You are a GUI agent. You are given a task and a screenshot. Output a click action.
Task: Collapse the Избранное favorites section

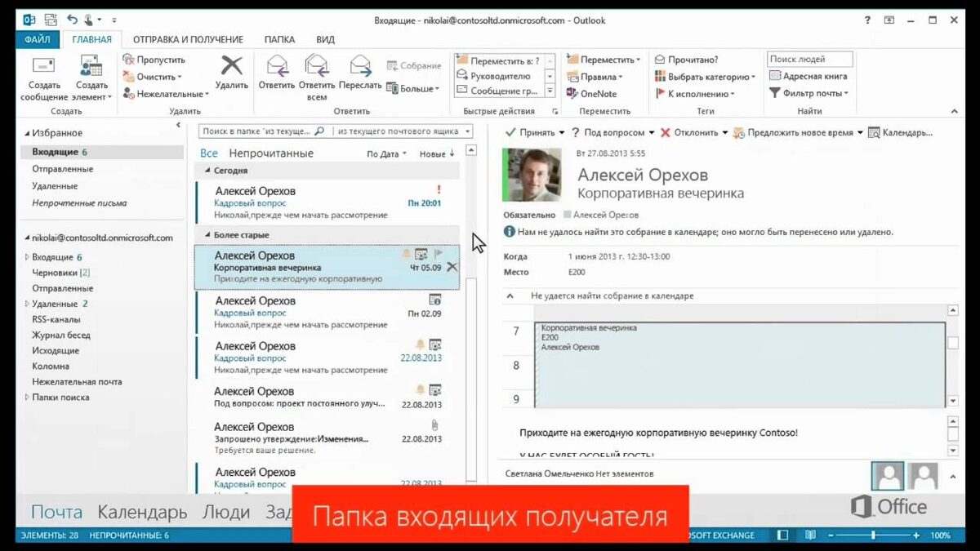click(27, 133)
